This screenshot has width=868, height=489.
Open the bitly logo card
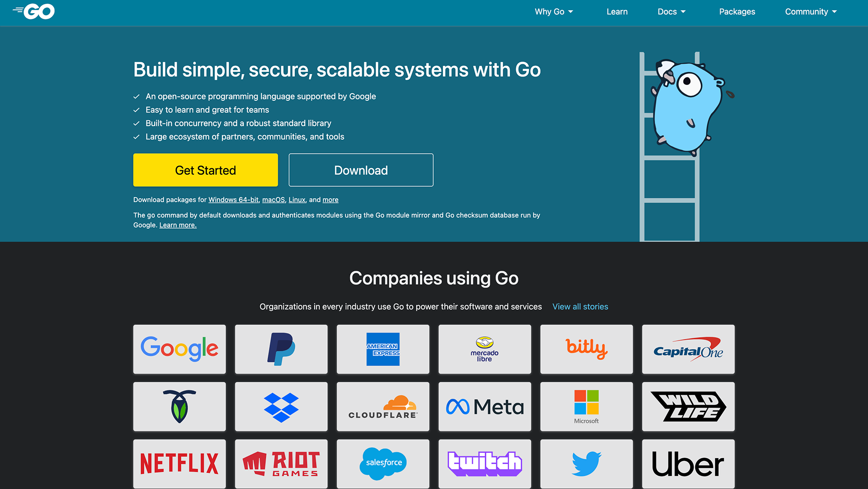pos(586,349)
